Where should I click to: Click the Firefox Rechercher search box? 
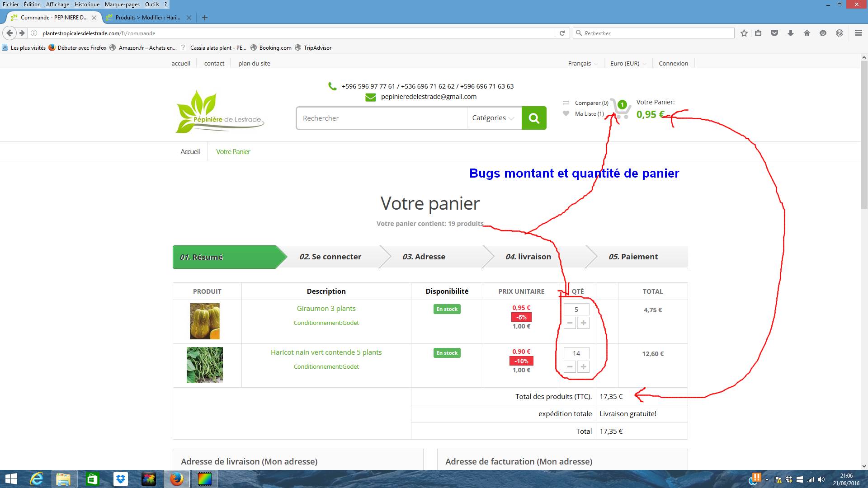tap(654, 33)
